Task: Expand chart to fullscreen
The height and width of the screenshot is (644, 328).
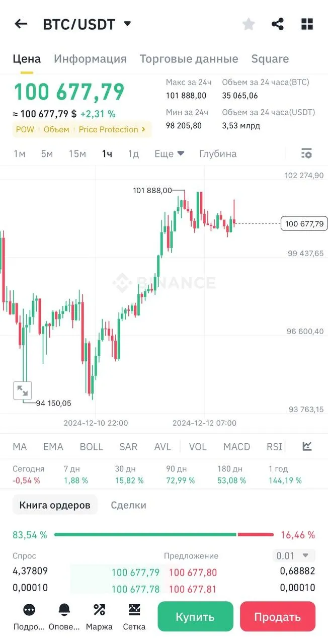Action: tap(22, 390)
